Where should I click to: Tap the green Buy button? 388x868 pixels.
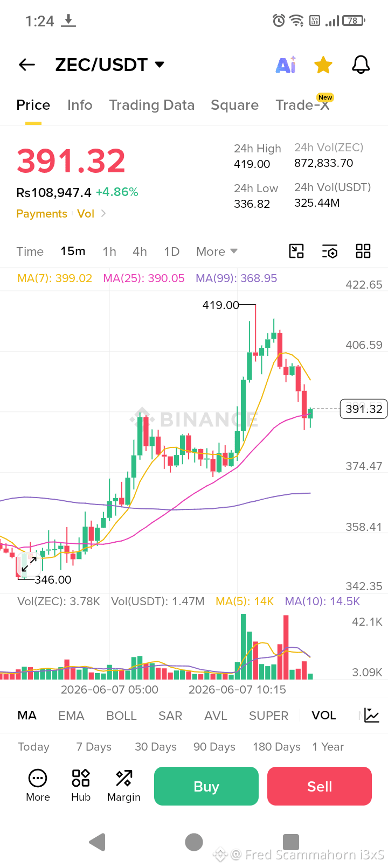pos(206,786)
